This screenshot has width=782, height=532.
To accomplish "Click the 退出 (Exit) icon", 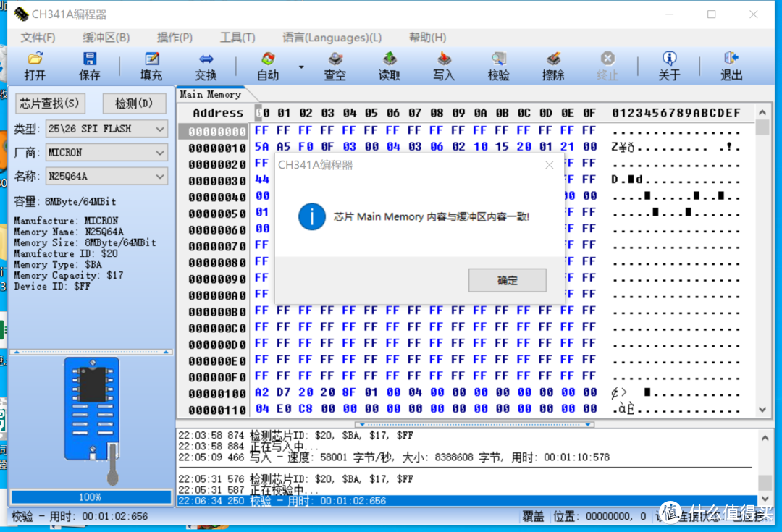I will pyautogui.click(x=731, y=65).
